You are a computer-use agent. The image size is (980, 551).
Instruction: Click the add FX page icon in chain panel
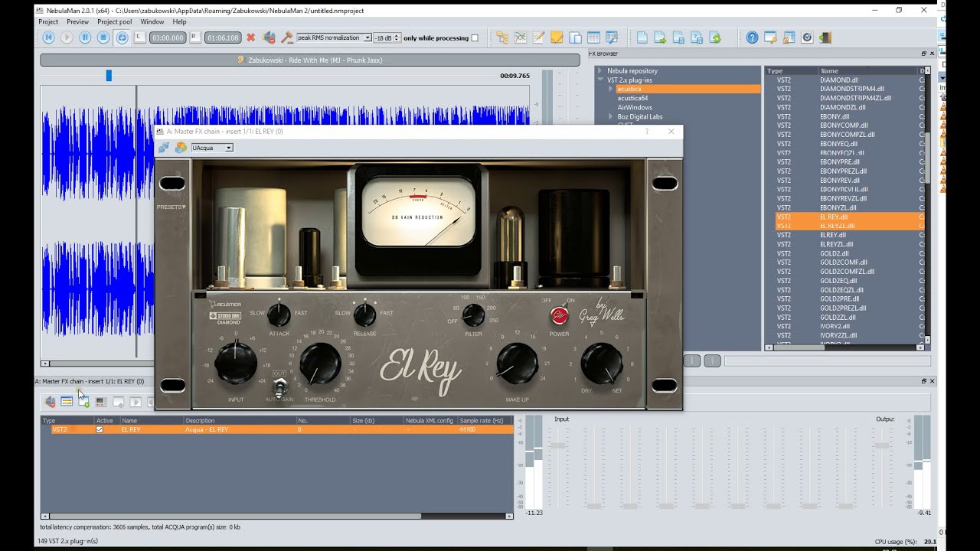pyautogui.click(x=83, y=402)
